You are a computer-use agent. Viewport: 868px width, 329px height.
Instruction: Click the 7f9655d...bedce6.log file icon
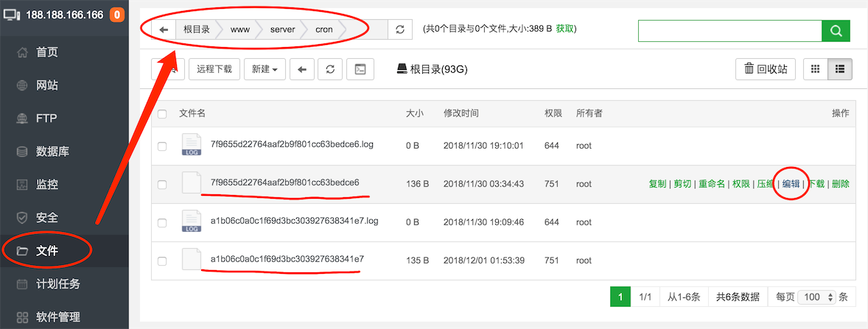(192, 144)
